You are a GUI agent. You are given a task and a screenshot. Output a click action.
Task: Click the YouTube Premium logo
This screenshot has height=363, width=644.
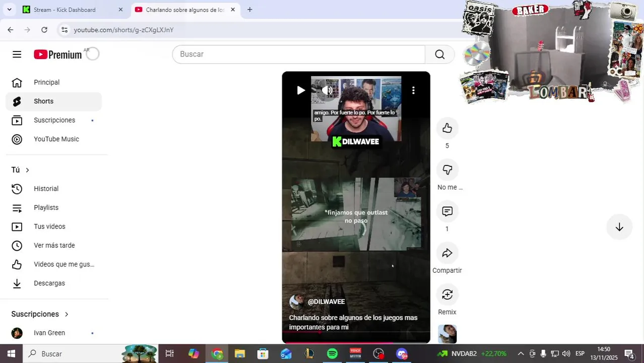pos(57,54)
